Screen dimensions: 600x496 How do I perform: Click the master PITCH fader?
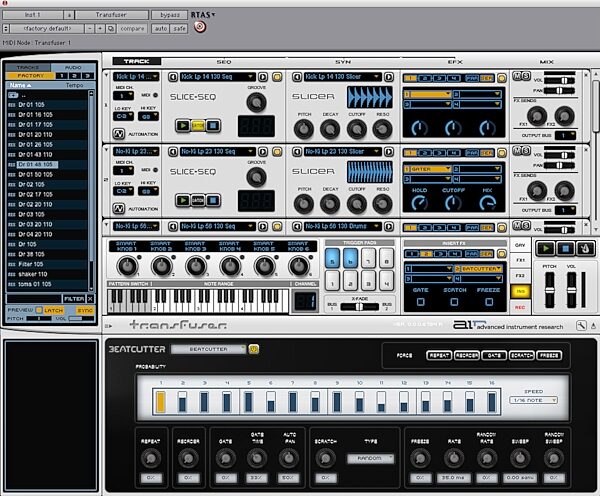click(x=549, y=290)
